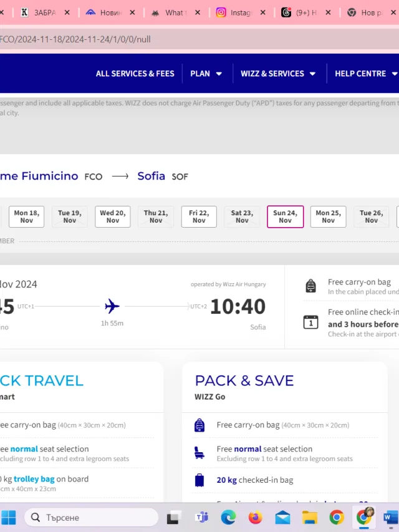Image resolution: width=399 pixels, height=532 pixels.
Task: Open Word from the taskbar
Action: tap(391, 518)
